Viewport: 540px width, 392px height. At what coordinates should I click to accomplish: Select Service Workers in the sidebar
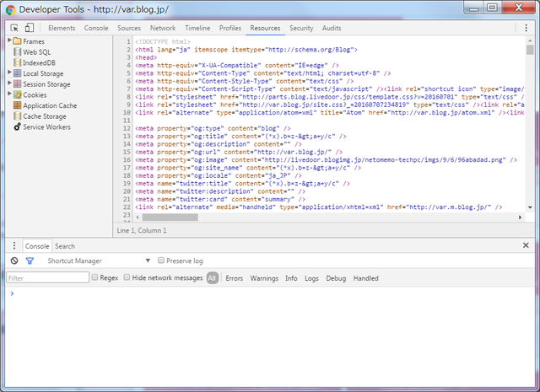pyautogui.click(x=46, y=127)
